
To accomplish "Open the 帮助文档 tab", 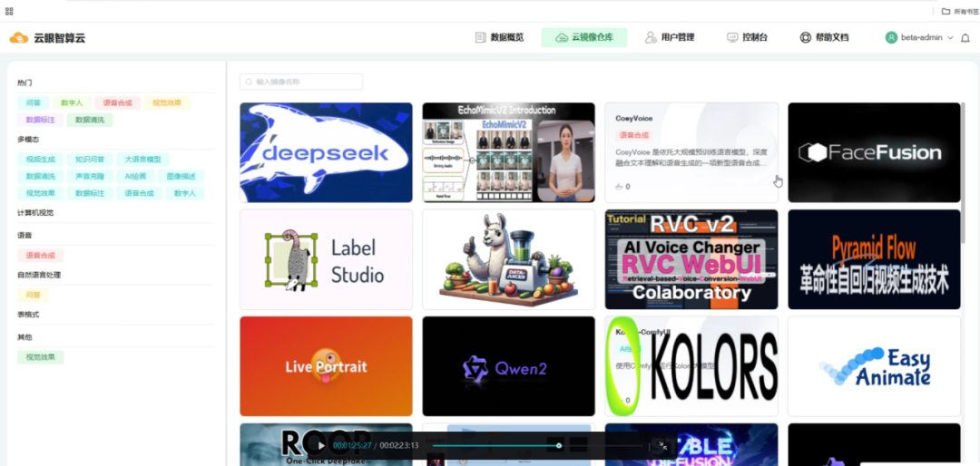I will tap(824, 37).
